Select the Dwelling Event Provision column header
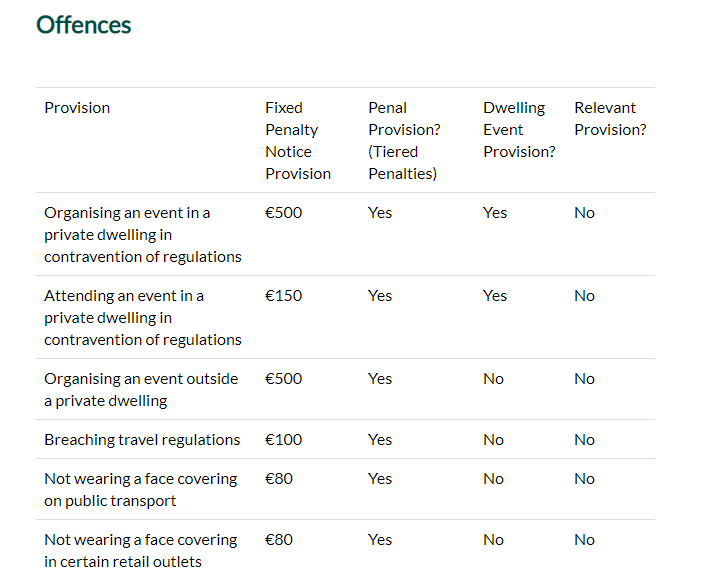The height and width of the screenshot is (577, 702). 518,129
